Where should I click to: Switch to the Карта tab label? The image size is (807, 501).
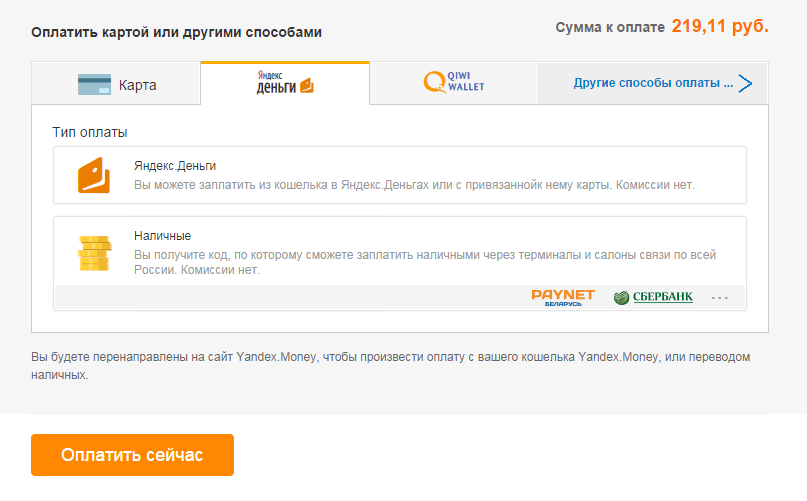(x=137, y=85)
